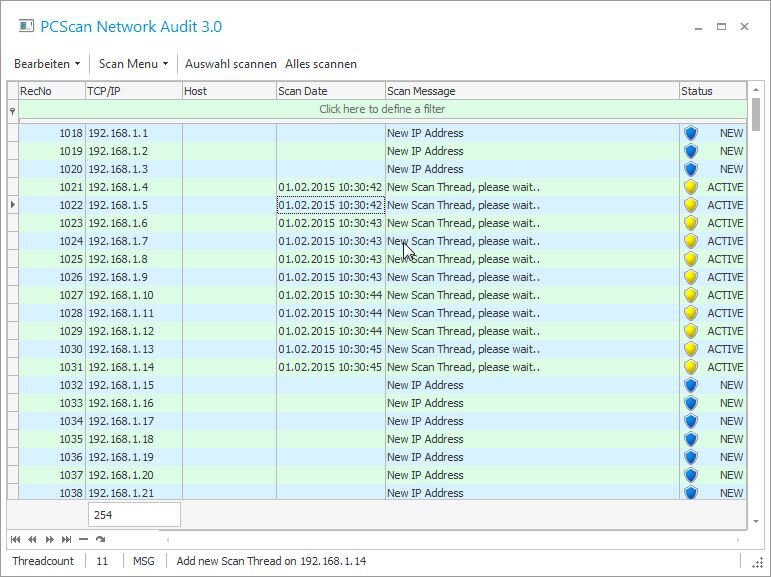Click the vertical scrollbar thumb
This screenshot has height=577, width=771.
756,115
